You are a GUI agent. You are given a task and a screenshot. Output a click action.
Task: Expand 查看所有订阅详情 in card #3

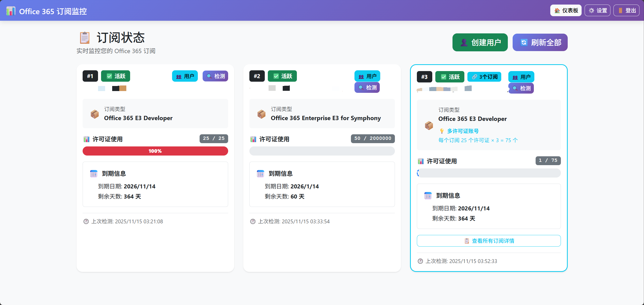point(489,241)
